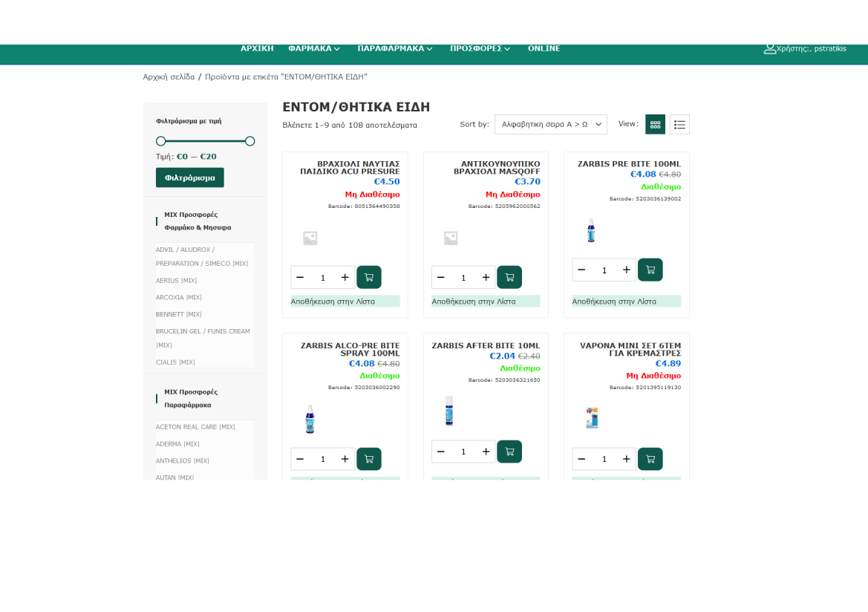Screen dimensions: 868x612
Task: Switch to grid view layout
Action: click(655, 125)
